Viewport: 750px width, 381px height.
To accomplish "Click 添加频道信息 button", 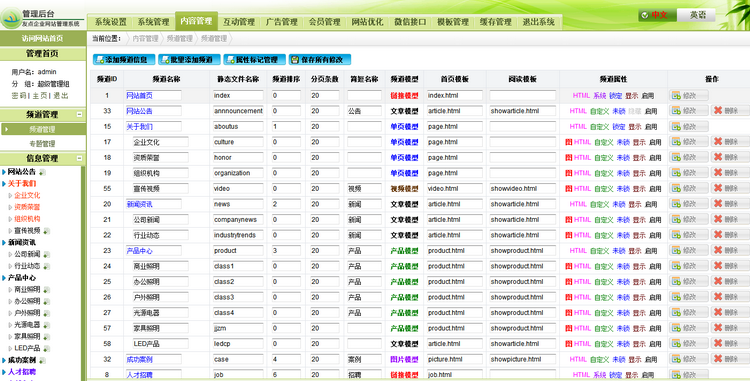I will [x=124, y=60].
